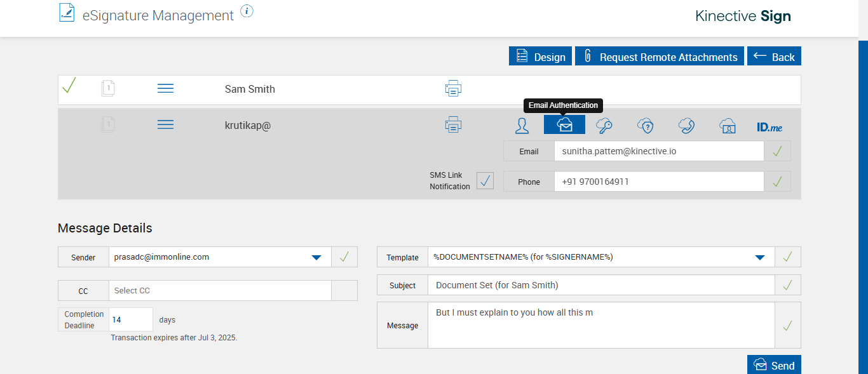Image resolution: width=868 pixels, height=374 pixels.
Task: Click the transaction expires Jul 3, 2025 text
Action: pos(174,338)
